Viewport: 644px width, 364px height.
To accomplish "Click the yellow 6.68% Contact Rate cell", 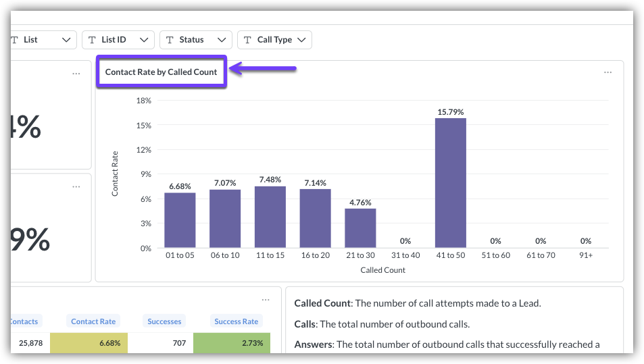I will pyautogui.click(x=93, y=343).
